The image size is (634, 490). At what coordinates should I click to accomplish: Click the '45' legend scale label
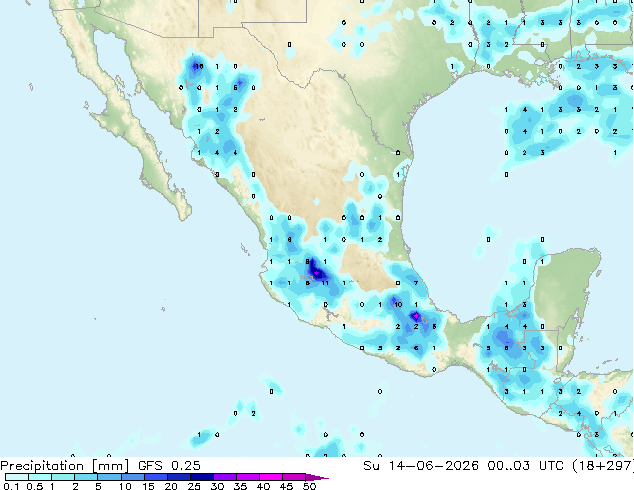(286, 486)
